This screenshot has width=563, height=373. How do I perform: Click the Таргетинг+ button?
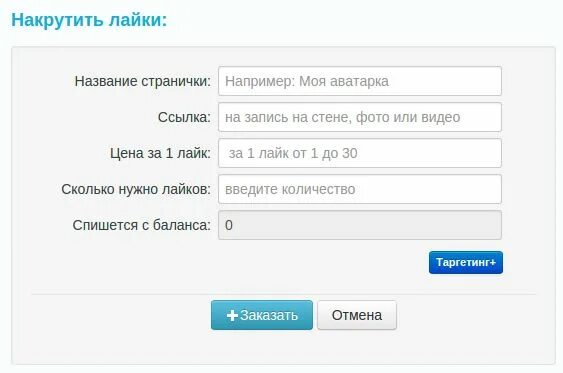point(466,262)
